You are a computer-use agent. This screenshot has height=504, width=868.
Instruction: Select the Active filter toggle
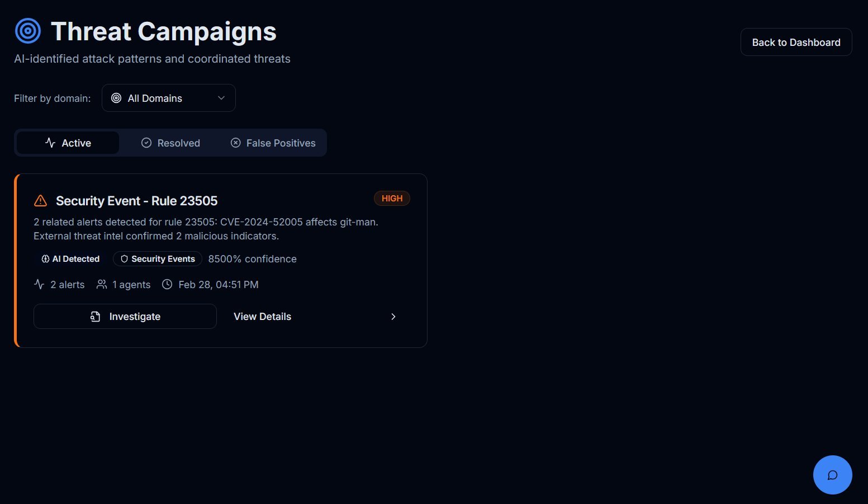click(x=67, y=143)
